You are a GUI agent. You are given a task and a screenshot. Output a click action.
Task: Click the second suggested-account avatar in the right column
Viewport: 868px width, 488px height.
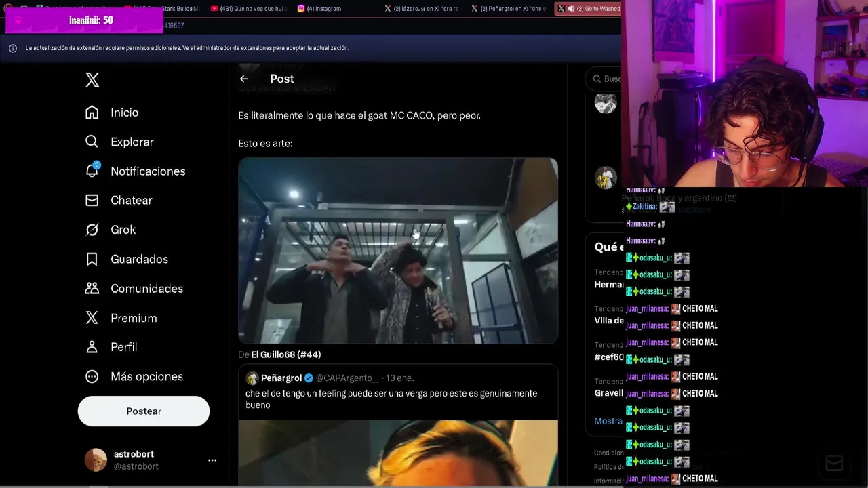(x=606, y=178)
